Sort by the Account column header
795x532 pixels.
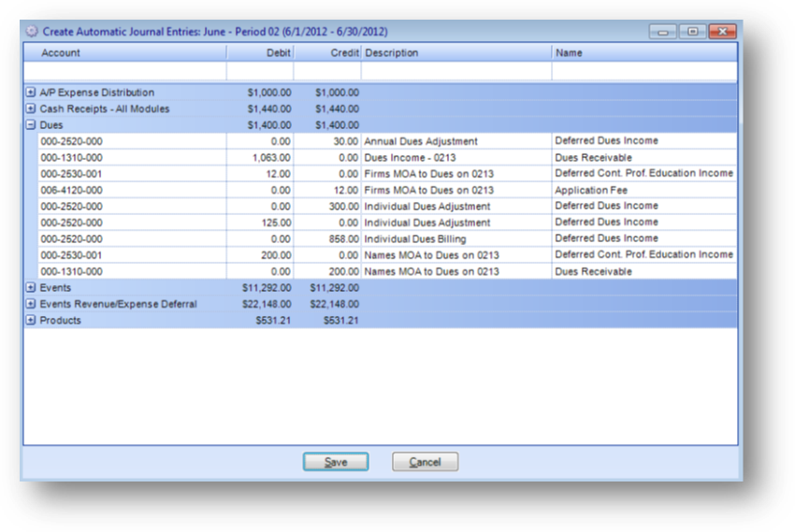point(124,52)
